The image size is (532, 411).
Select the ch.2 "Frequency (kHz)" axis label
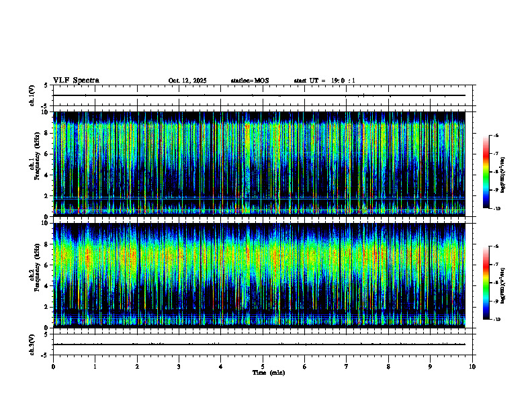[37, 267]
